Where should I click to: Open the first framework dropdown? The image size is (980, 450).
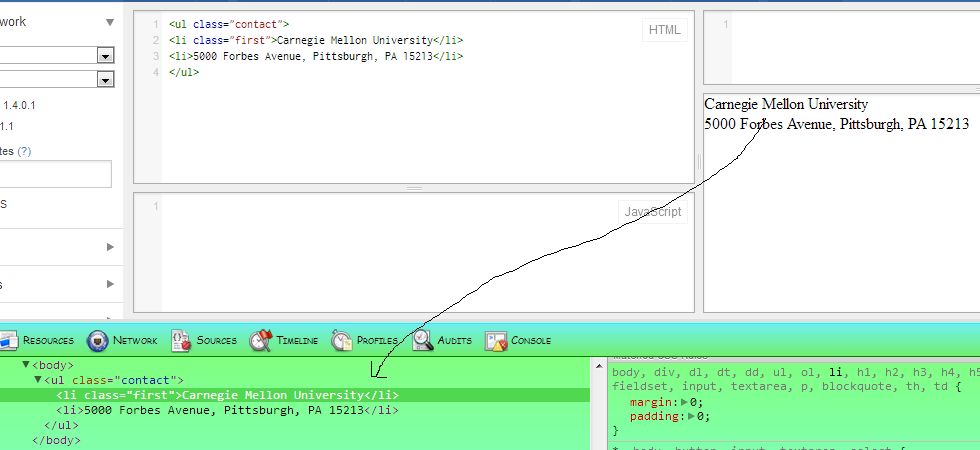105,56
